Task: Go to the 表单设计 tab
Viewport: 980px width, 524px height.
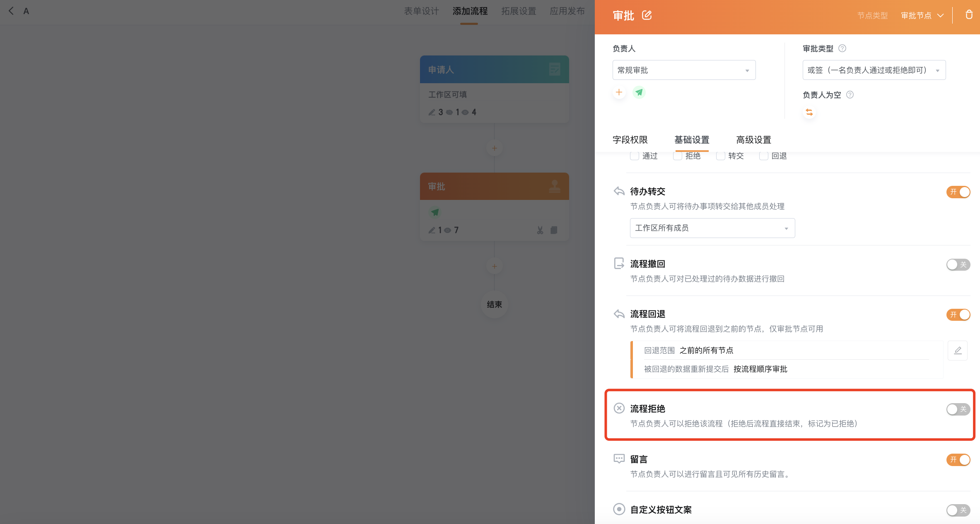Action: point(421,11)
